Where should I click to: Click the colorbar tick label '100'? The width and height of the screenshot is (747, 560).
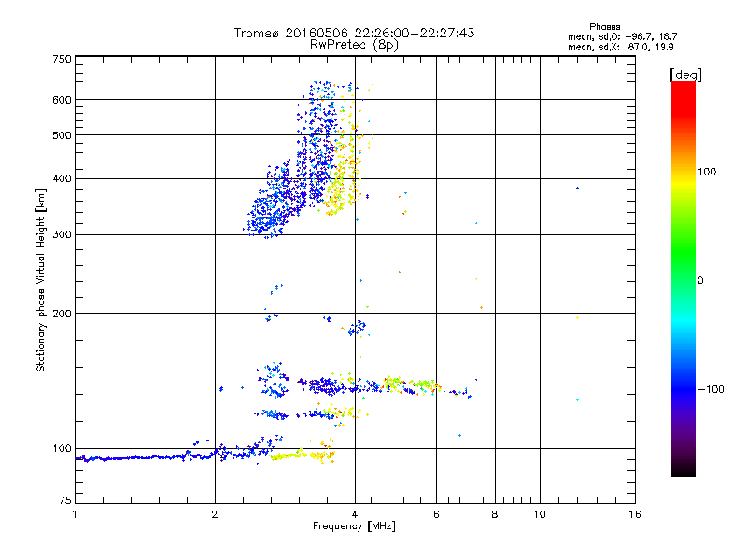click(707, 172)
